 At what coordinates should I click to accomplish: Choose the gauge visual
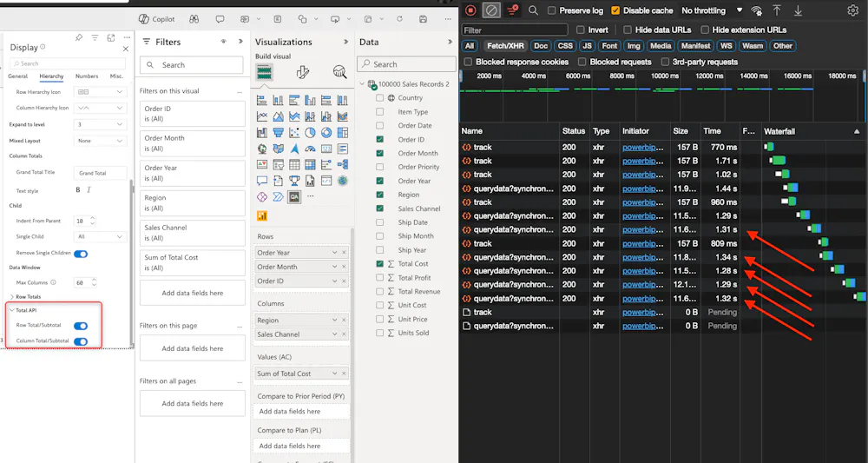click(310, 149)
